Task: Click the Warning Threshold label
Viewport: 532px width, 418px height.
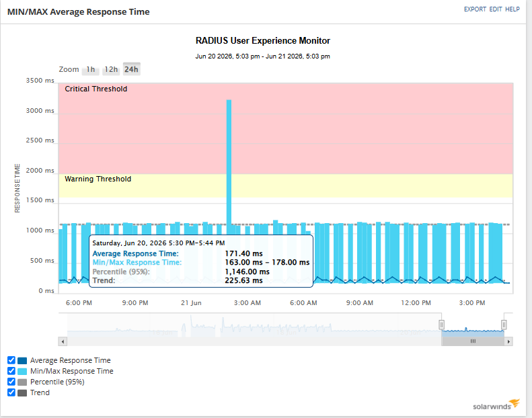Action: [x=98, y=179]
